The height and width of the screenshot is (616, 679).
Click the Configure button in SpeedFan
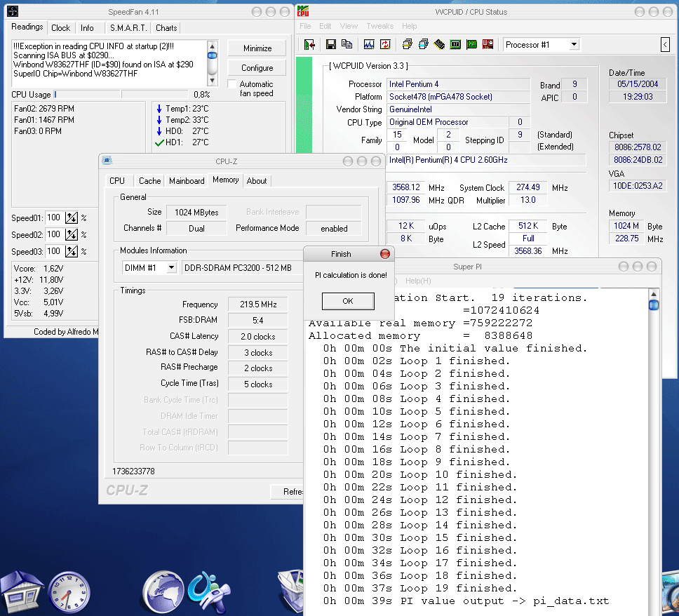pyautogui.click(x=257, y=67)
